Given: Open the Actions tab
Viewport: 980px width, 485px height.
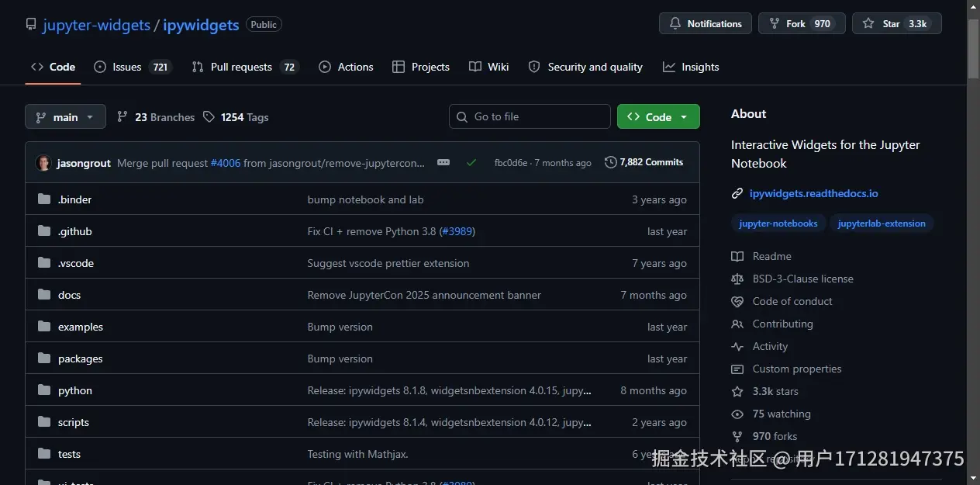Looking at the screenshot, I should tap(346, 67).
